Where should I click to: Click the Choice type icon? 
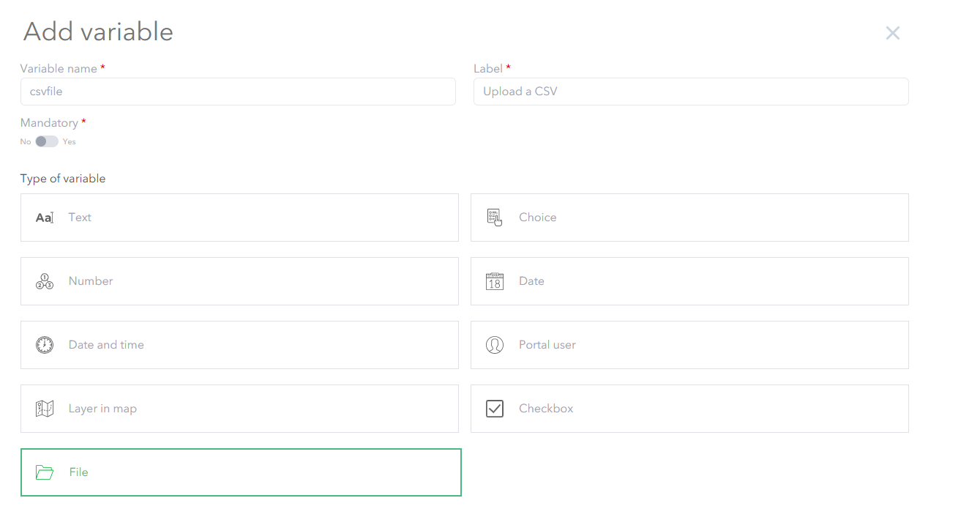tap(495, 218)
